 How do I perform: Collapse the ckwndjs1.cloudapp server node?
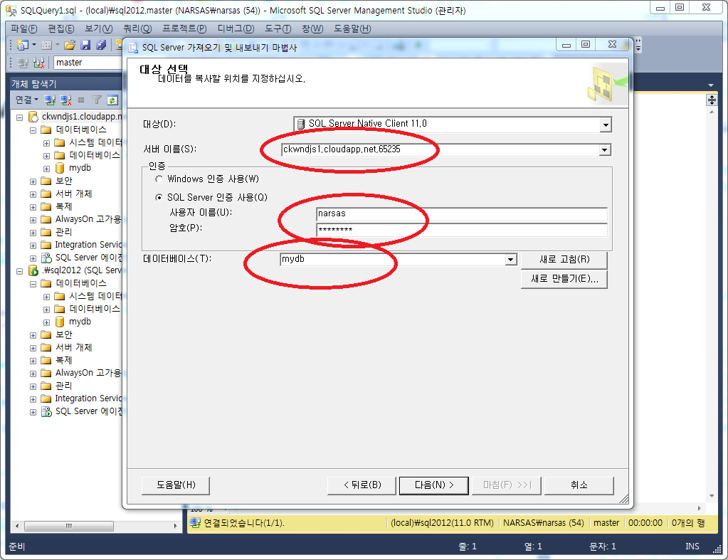pos(19,117)
